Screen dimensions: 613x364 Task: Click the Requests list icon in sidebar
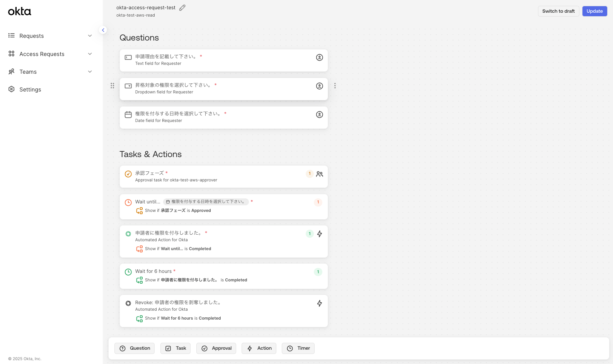coord(12,36)
